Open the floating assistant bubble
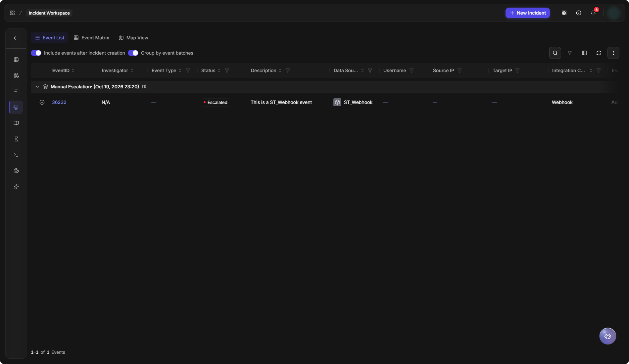The height and width of the screenshot is (364, 629). pyautogui.click(x=608, y=336)
